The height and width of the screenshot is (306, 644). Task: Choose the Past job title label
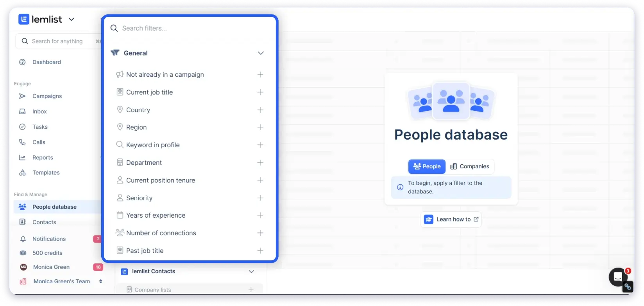(x=145, y=250)
